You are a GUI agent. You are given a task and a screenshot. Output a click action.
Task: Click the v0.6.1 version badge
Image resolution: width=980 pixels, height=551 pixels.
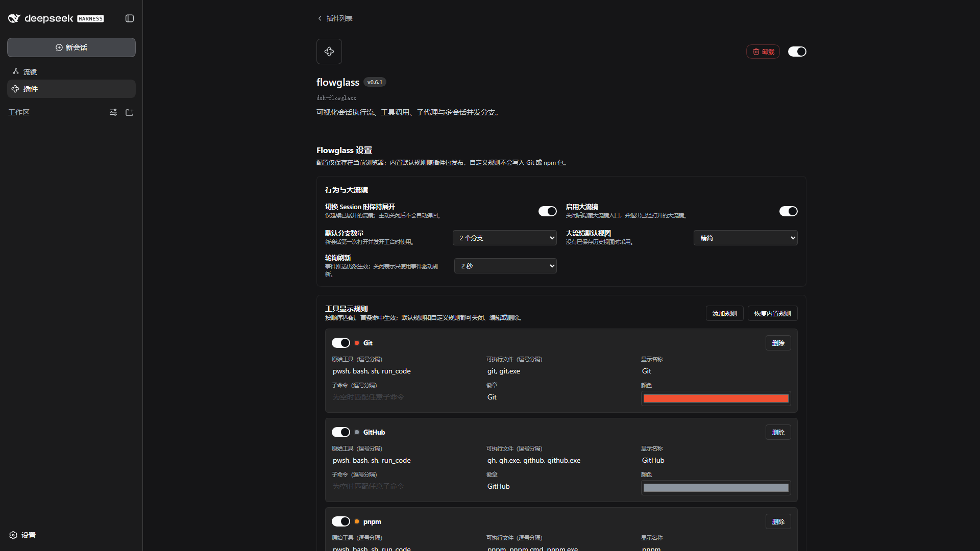375,82
